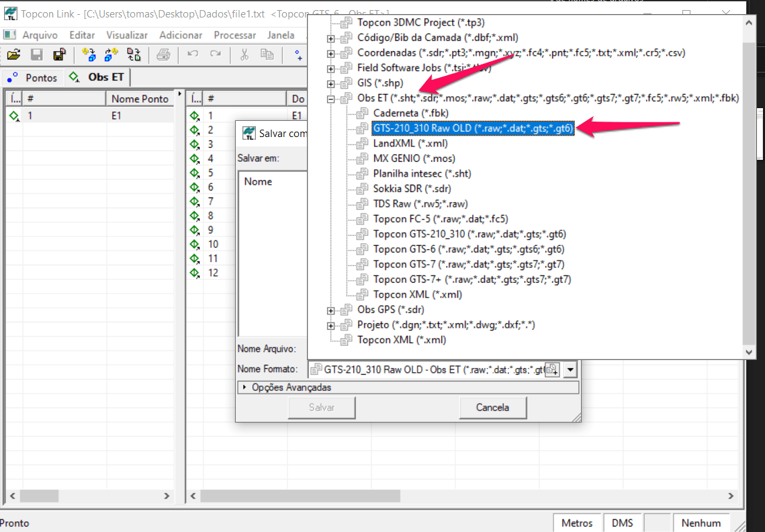The width and height of the screenshot is (765, 532).
Task: Expand the Field Software Jobs node
Action: [x=331, y=69]
